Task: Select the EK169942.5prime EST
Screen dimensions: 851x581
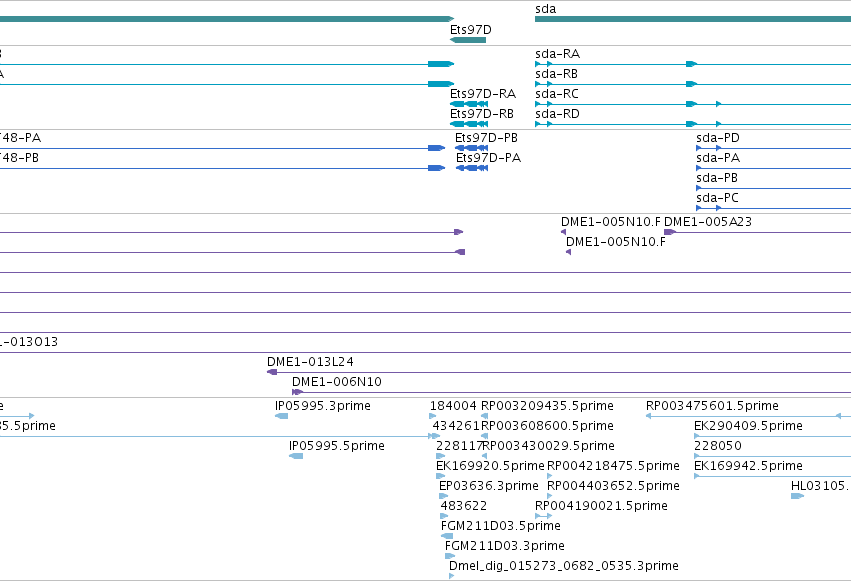Action: [x=773, y=476]
